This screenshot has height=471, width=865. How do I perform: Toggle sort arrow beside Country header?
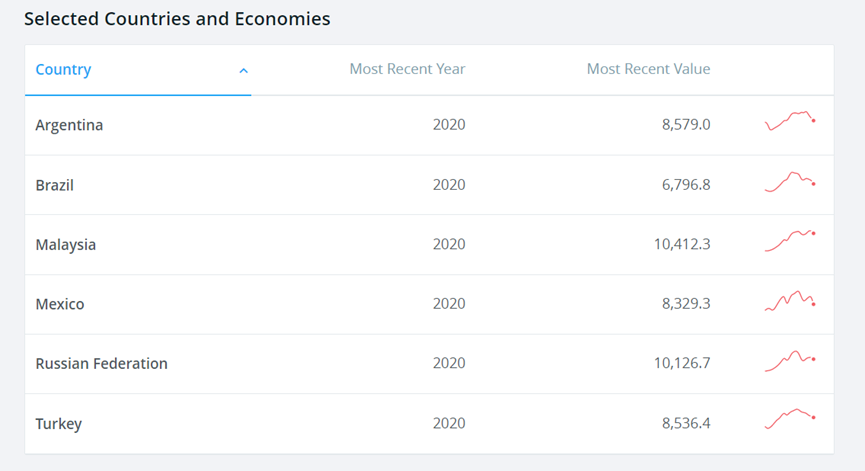tap(243, 71)
